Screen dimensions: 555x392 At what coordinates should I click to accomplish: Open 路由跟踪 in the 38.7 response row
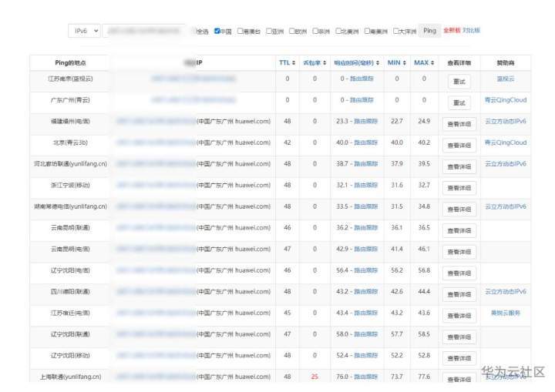366,164
